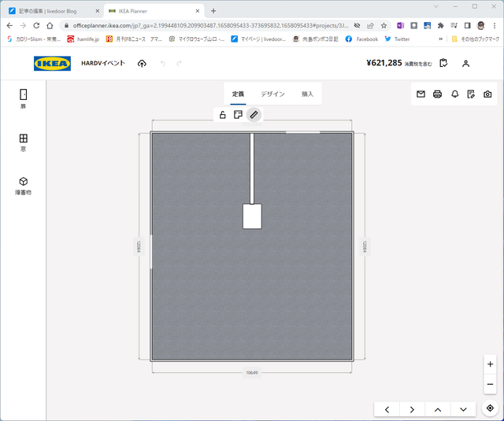
Task: Click the redo arrow in header
Action: (179, 63)
